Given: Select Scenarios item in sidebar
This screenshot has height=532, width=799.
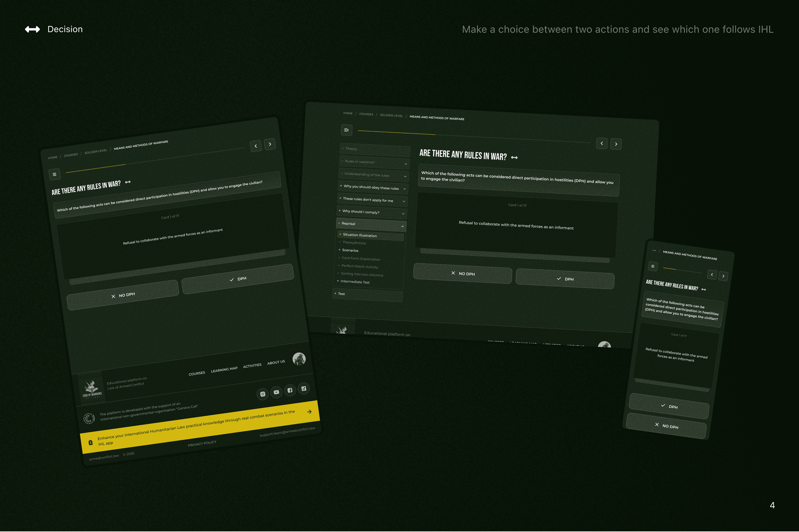Looking at the screenshot, I should (x=350, y=250).
